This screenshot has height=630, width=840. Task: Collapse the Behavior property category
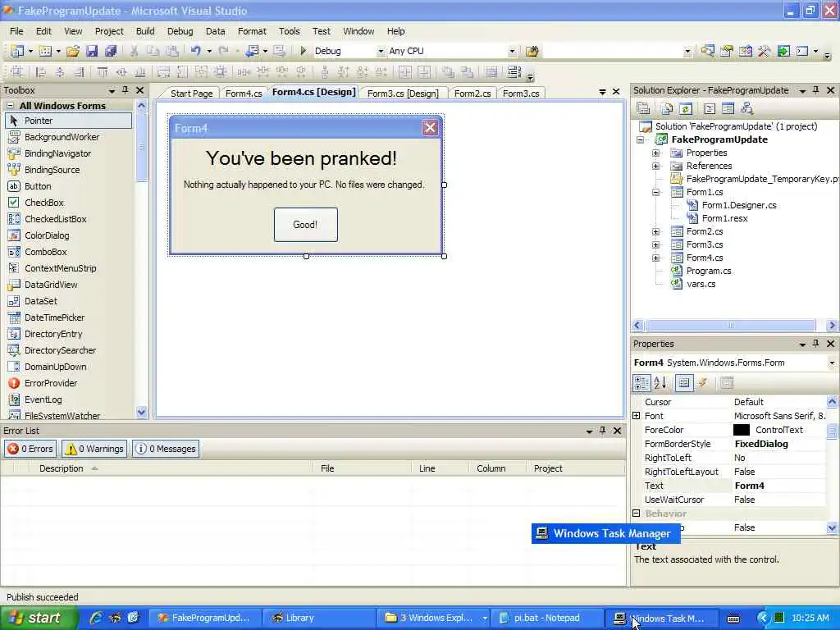coord(637,514)
